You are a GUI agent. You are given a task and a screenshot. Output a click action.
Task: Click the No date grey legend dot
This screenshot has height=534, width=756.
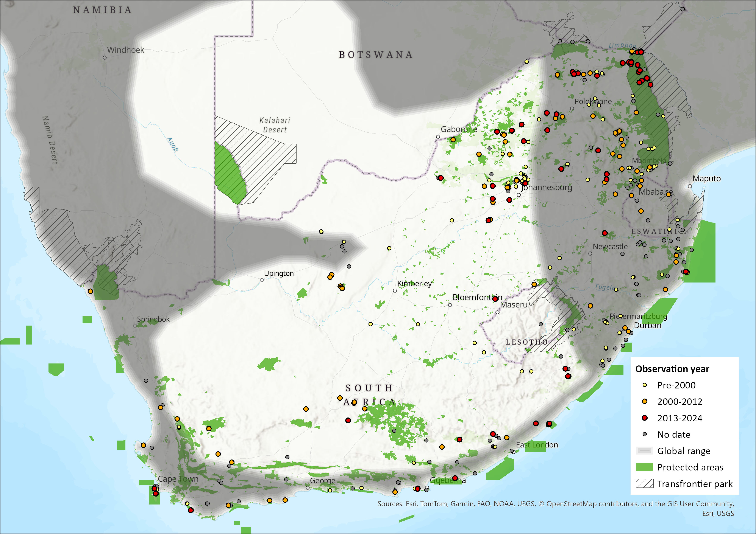645,434
